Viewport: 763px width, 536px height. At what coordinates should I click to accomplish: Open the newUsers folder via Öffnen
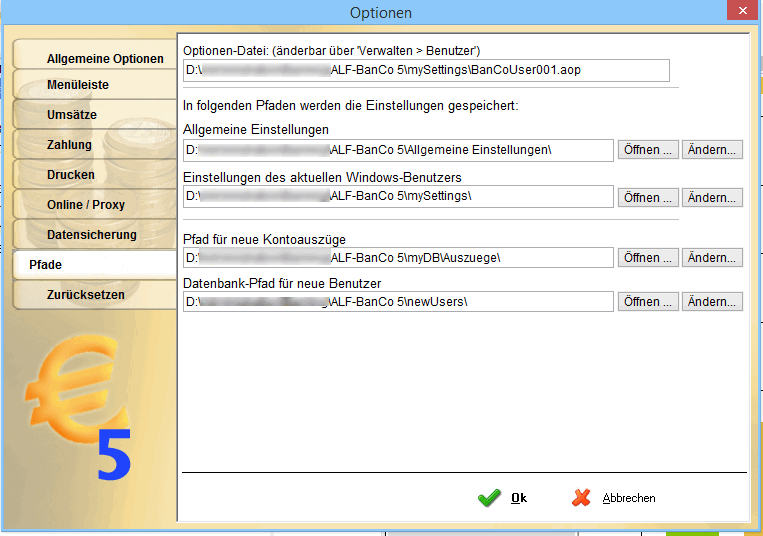click(x=648, y=302)
